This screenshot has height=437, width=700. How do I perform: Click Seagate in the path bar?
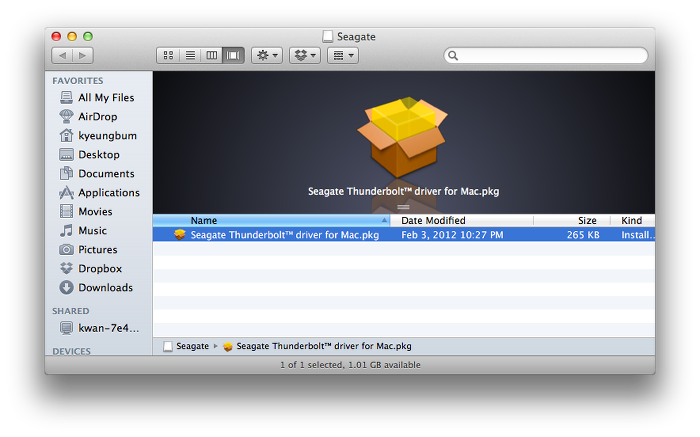tap(192, 346)
